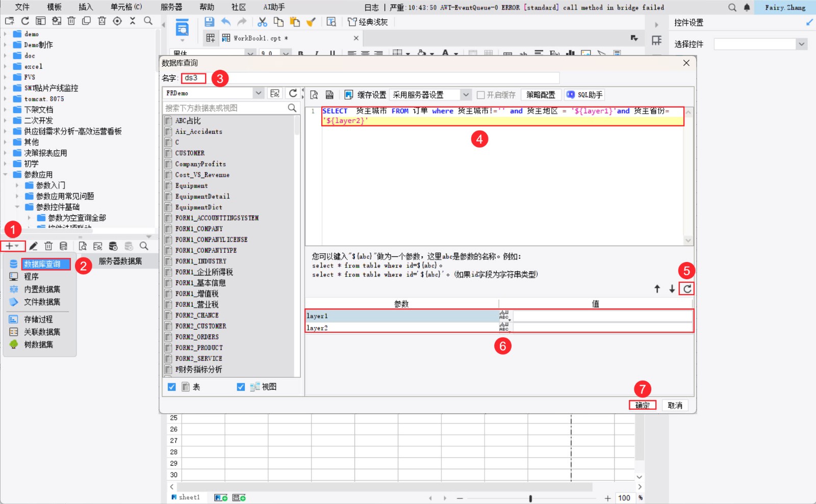816x504 pixels.
Task: Expand the 参数应用常见问题 folder
Action: point(17,196)
